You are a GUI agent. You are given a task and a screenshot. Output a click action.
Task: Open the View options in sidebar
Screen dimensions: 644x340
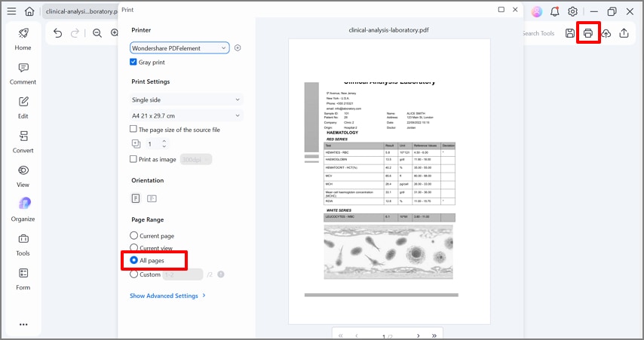tap(23, 176)
